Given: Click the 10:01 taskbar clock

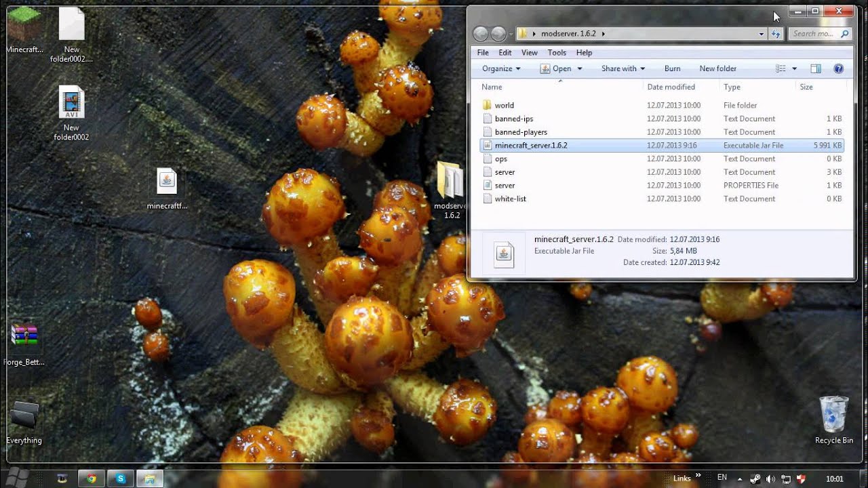Looking at the screenshot, I should (835, 479).
